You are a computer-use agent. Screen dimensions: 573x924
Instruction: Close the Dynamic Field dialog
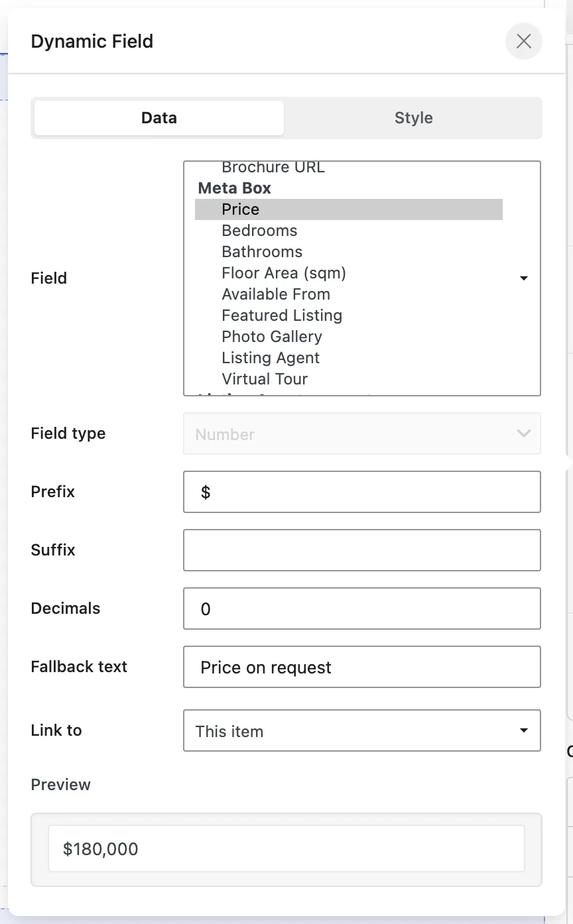click(x=524, y=41)
